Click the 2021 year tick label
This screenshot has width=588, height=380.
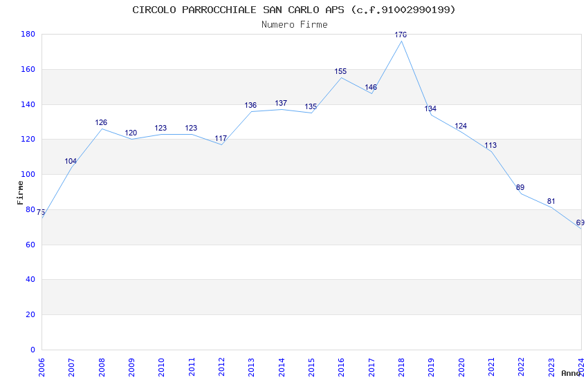point(492,368)
